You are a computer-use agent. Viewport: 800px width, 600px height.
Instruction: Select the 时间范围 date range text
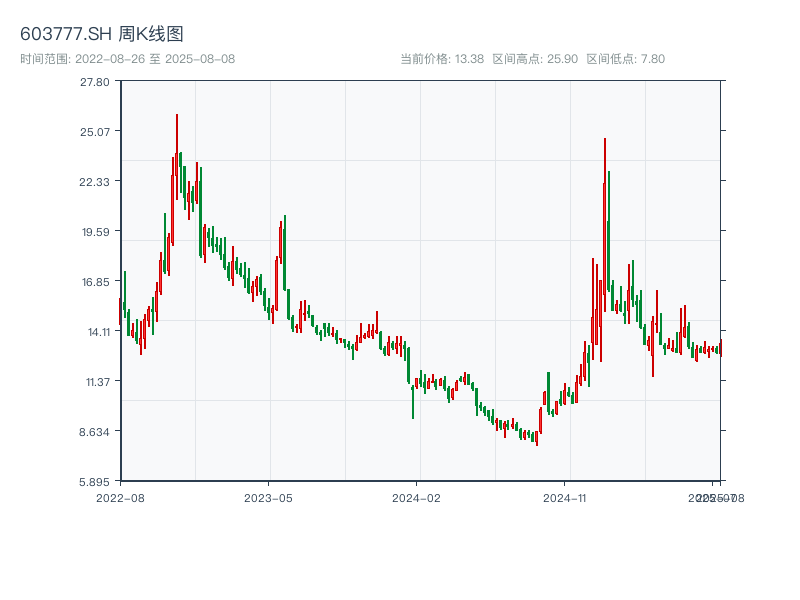click(128, 59)
